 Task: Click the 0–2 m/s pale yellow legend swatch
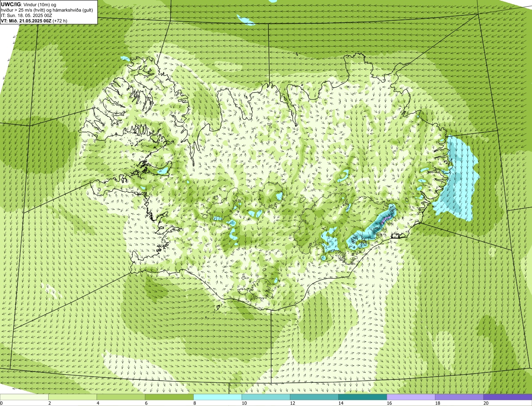[24, 397]
